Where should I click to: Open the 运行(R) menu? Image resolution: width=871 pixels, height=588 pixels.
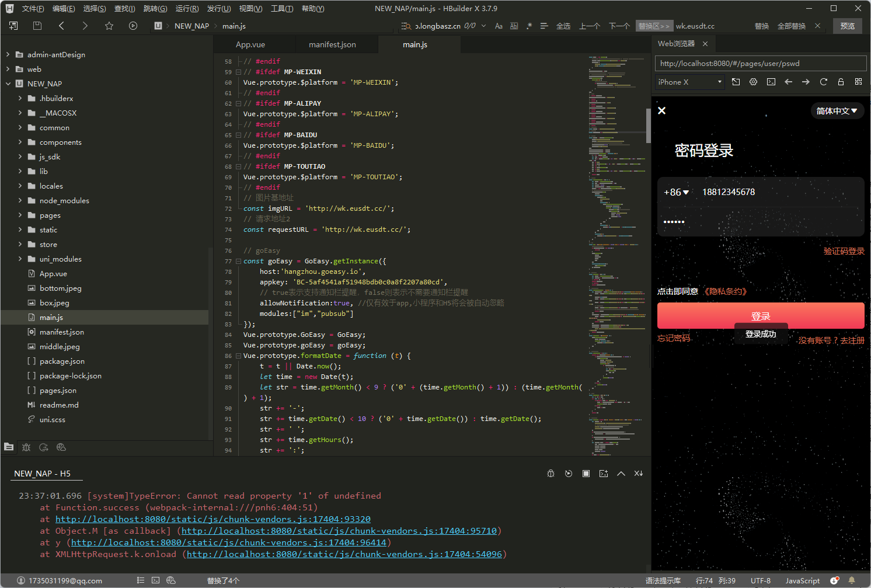point(187,8)
